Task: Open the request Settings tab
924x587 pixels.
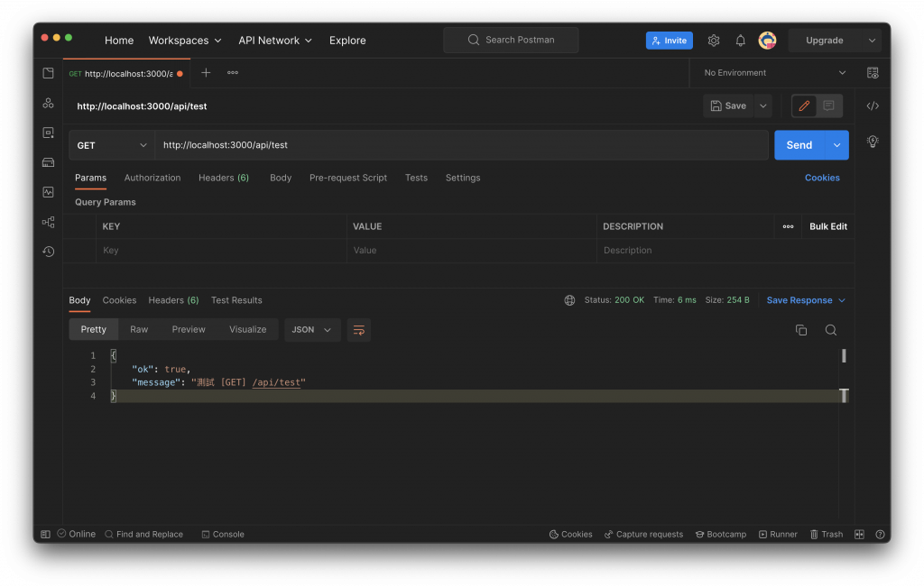Action: (463, 178)
